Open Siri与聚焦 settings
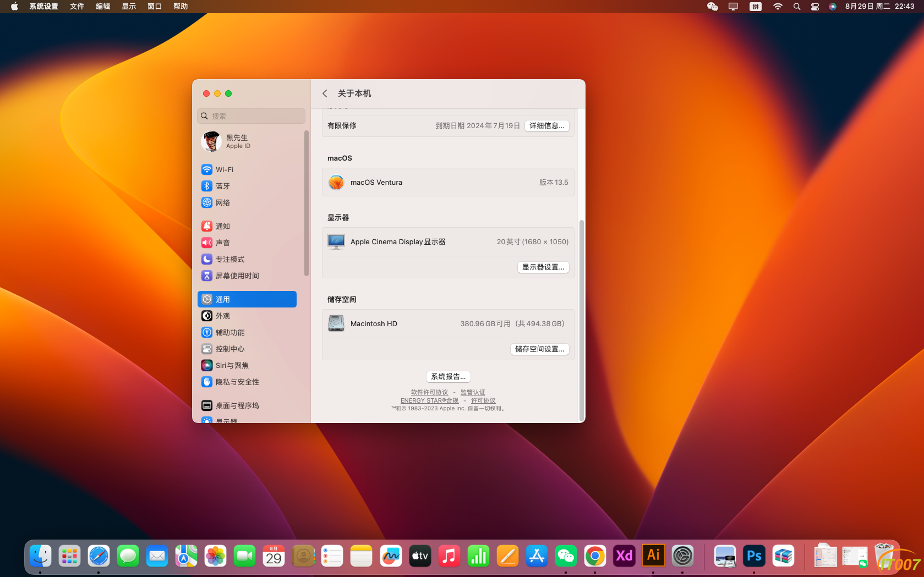Image resolution: width=924 pixels, height=577 pixels. point(247,365)
